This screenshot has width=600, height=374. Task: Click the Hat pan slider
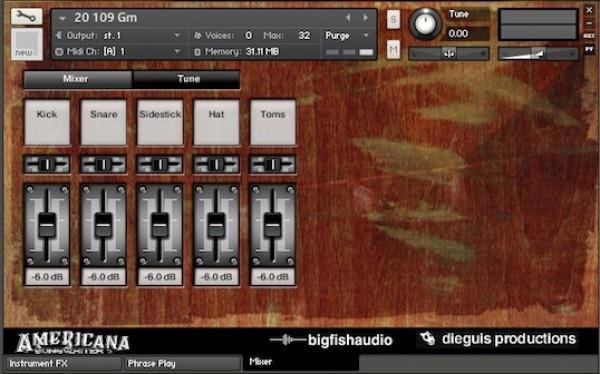216,164
